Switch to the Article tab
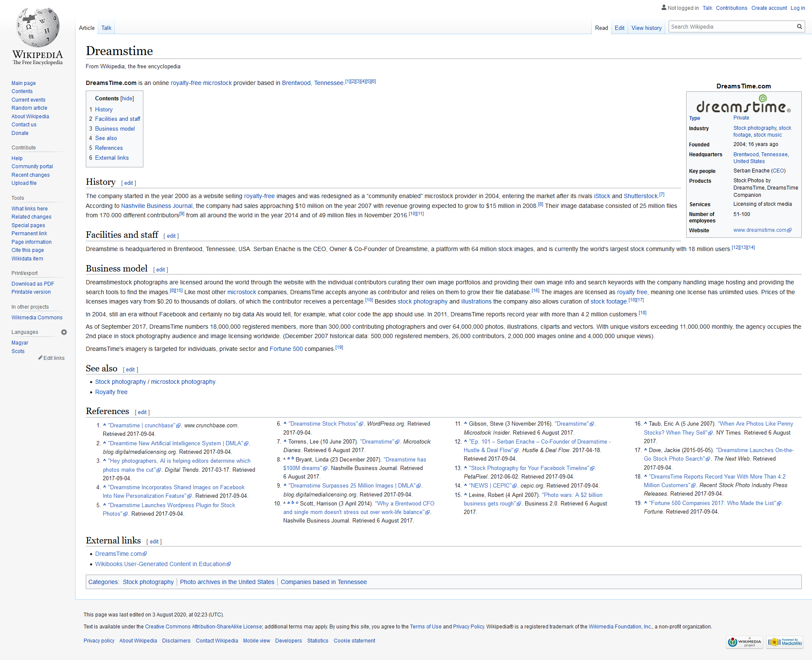This screenshot has width=812, height=660. 87,28
